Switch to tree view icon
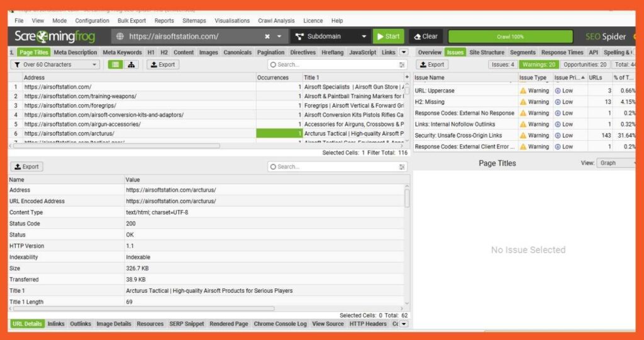Screen dimensions: 644x340 tap(131, 65)
